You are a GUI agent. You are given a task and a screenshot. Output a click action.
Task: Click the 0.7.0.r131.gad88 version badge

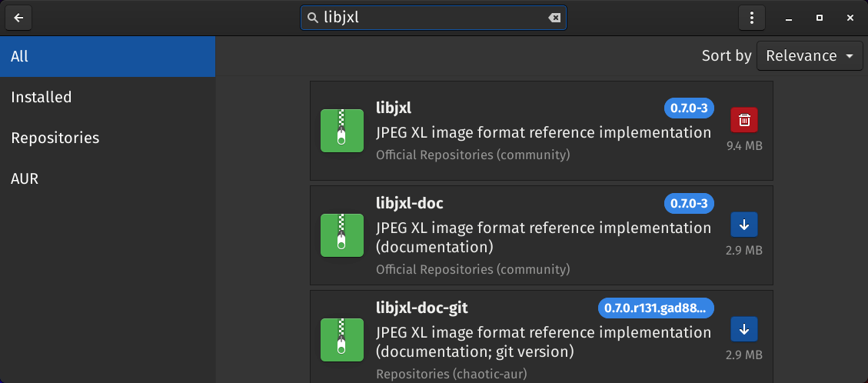click(656, 308)
